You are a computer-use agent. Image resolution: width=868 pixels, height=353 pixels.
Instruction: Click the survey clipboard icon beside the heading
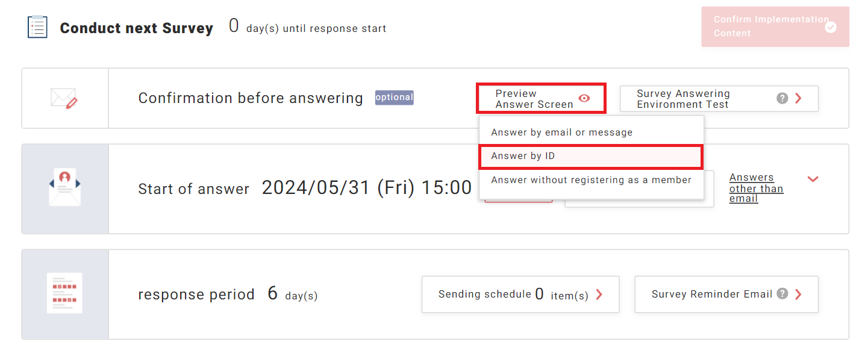(37, 28)
